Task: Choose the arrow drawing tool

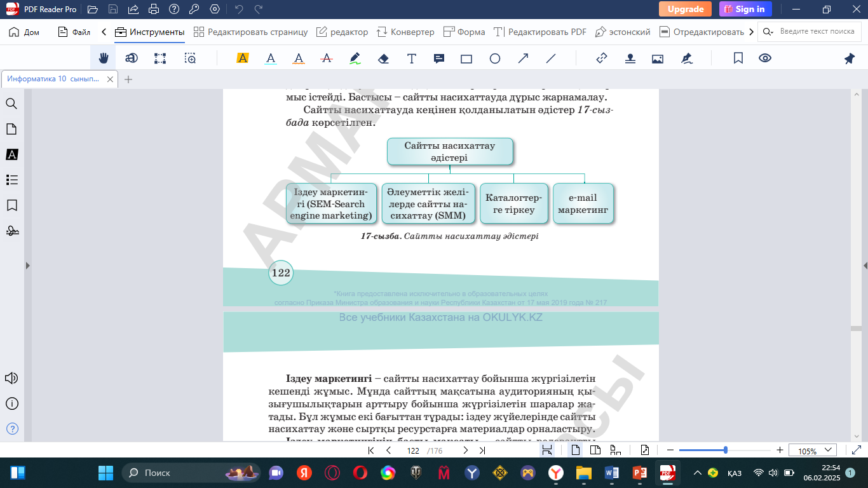Action: coord(523,58)
